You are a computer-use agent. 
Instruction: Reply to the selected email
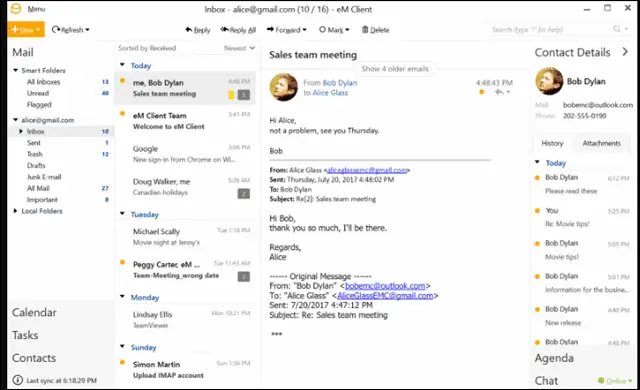pyautogui.click(x=198, y=30)
